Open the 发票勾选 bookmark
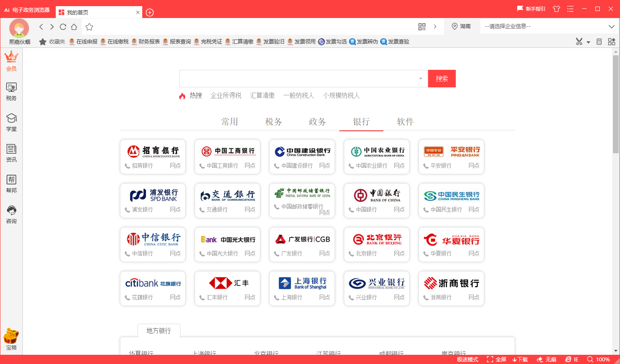620x364 pixels. point(332,42)
